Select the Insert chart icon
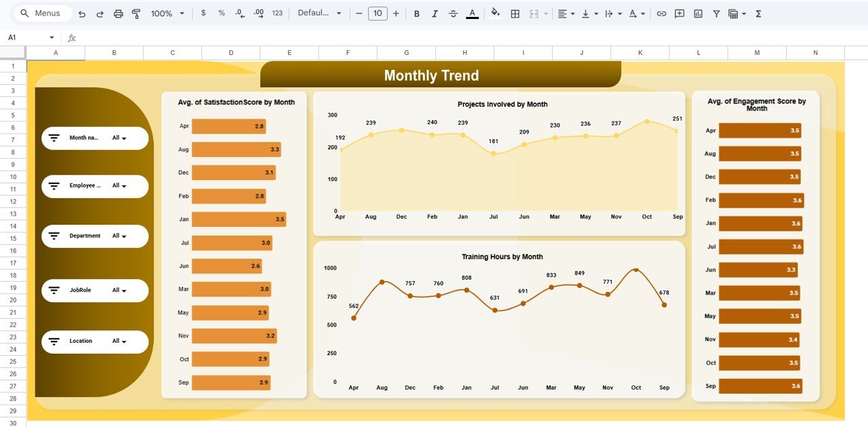The image size is (868, 427). click(x=697, y=13)
